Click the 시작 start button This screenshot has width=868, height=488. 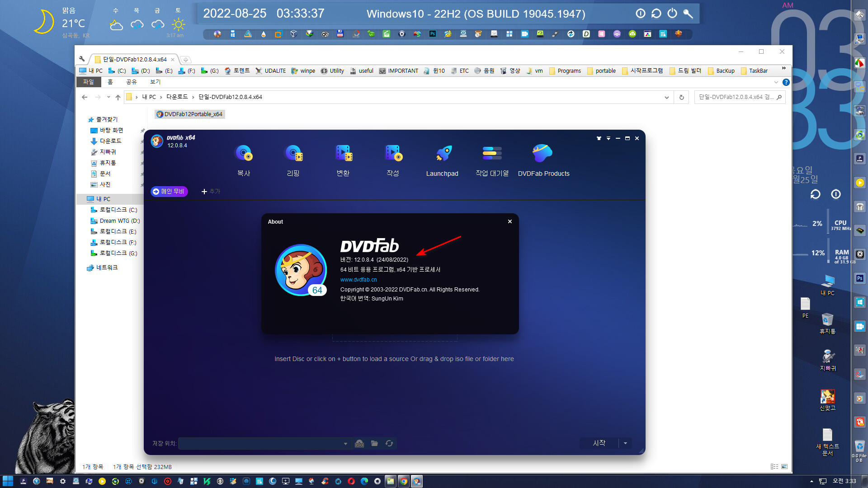[599, 443]
